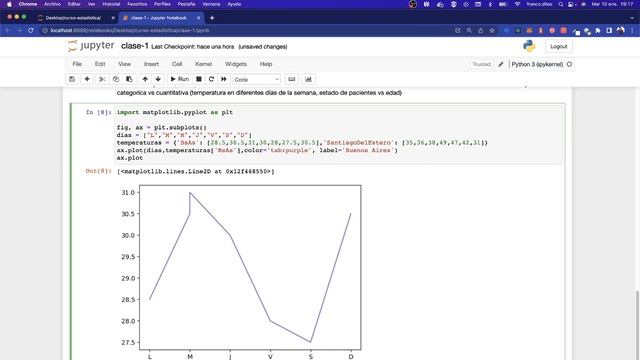The image size is (640, 360).
Task: Paste cells below icon
Action: [x=129, y=79]
